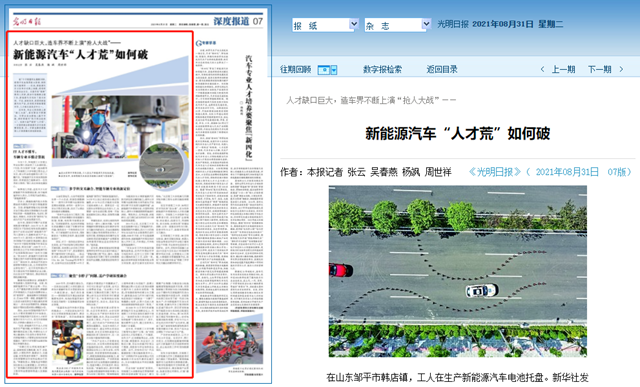Click the subtitle 人才缺口巨大 line

click(371, 100)
